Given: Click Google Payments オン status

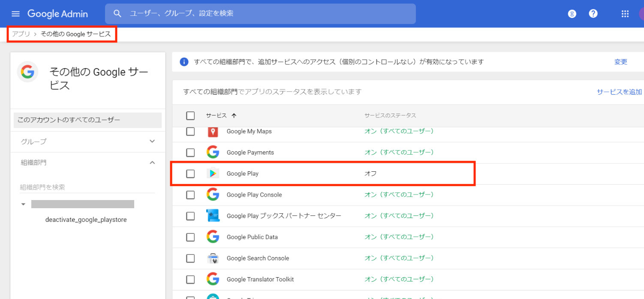Looking at the screenshot, I should pos(399,152).
